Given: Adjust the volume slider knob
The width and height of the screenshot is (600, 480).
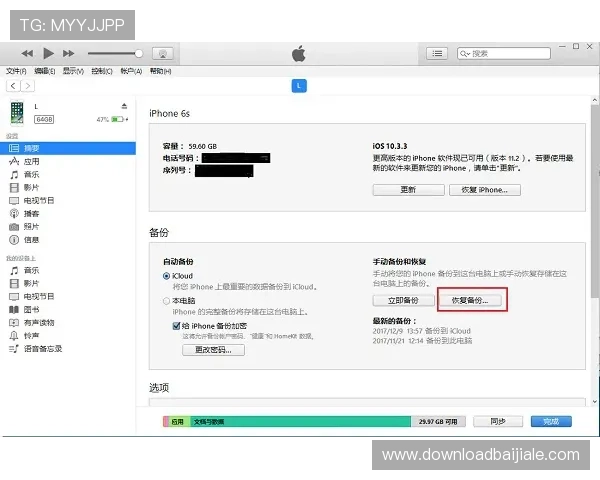Looking at the screenshot, I should click(139, 54).
